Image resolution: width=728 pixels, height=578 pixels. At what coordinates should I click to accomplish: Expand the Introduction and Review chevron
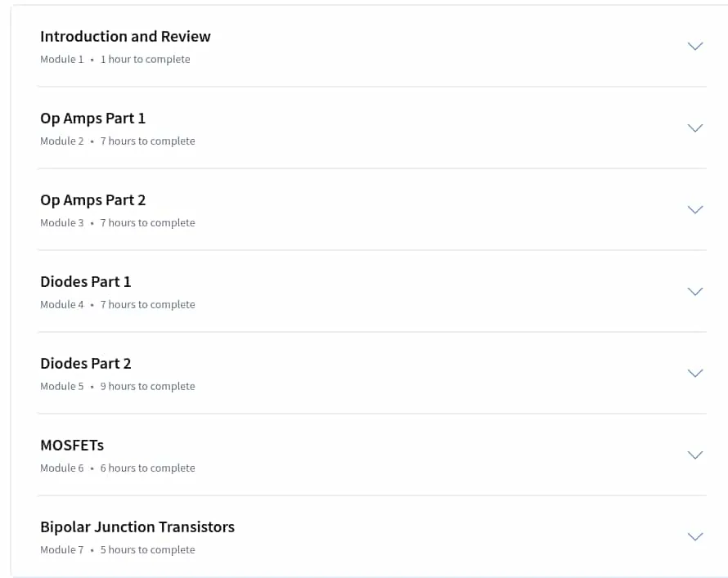[x=694, y=46]
